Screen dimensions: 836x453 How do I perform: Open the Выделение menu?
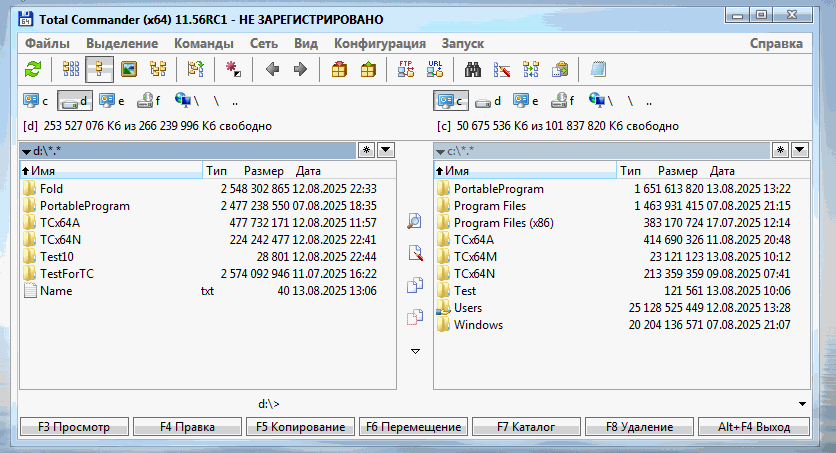coord(122,44)
